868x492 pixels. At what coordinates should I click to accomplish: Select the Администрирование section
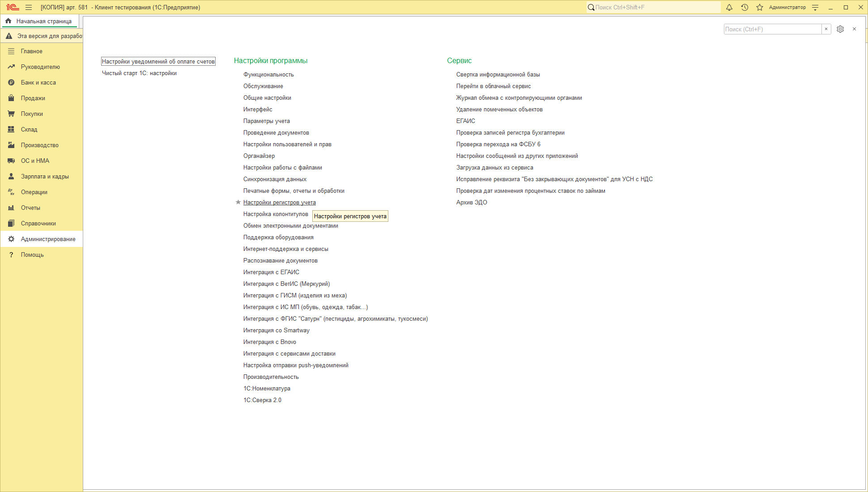42,239
